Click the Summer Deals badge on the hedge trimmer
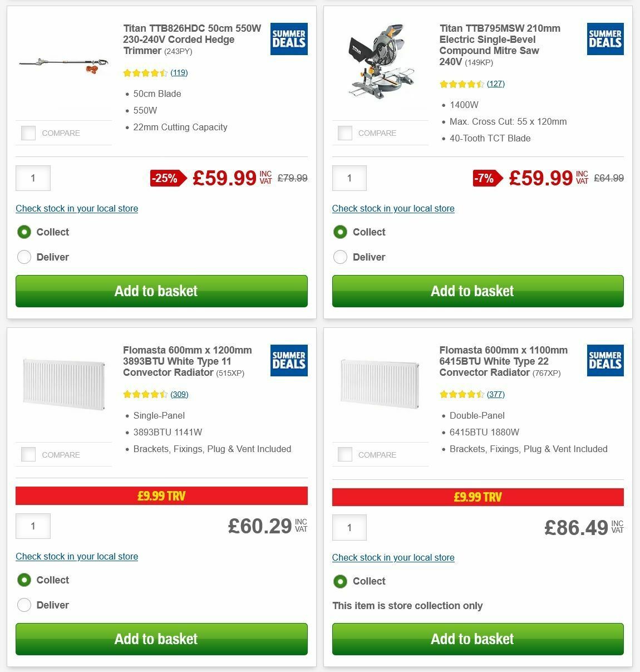 click(x=288, y=39)
